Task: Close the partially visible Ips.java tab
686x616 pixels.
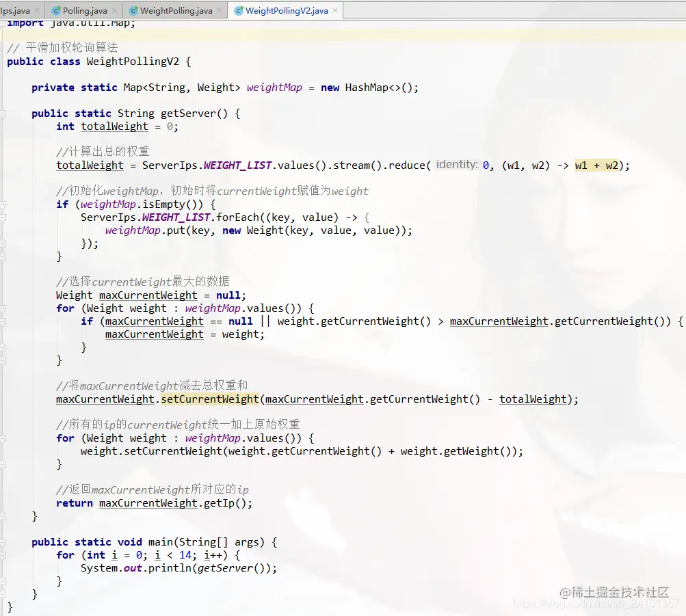Action: coord(37,10)
